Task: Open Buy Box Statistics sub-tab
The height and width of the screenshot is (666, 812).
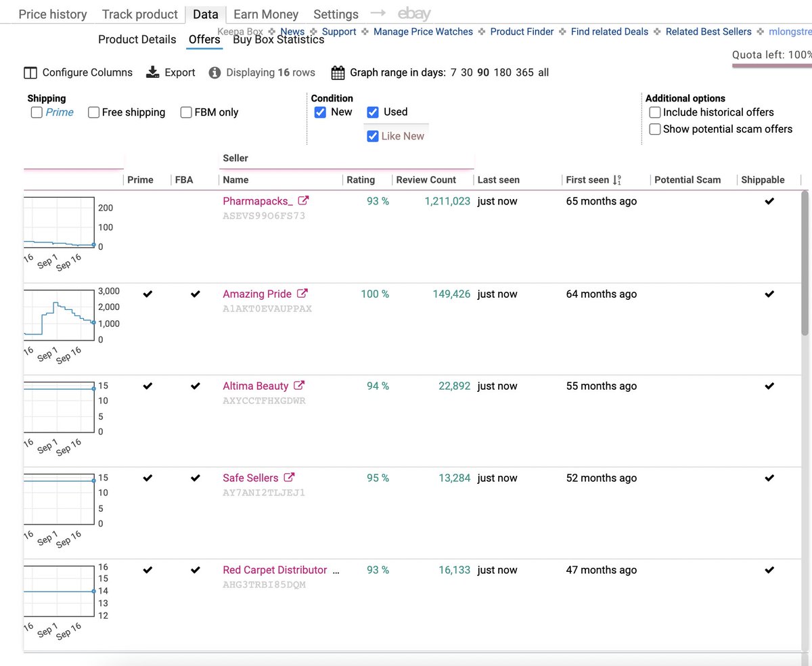Action: click(x=279, y=39)
